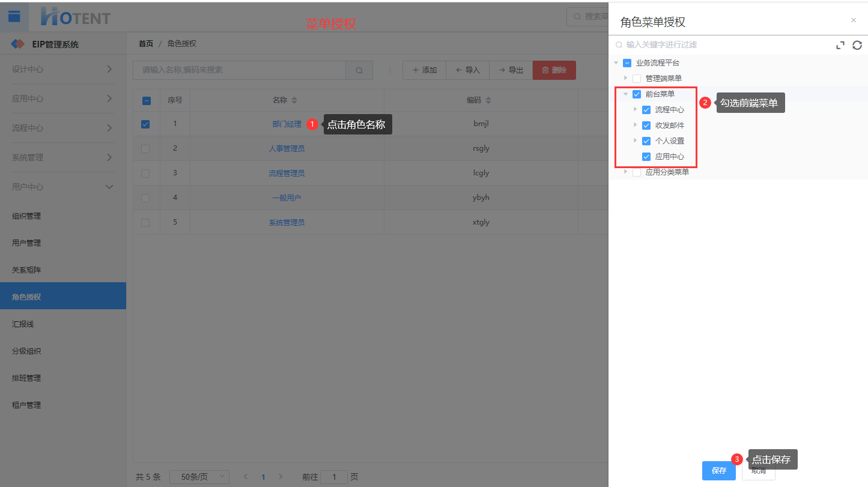Open 组织管理 in the sidebar
This screenshot has width=868, height=487.
[x=63, y=216]
